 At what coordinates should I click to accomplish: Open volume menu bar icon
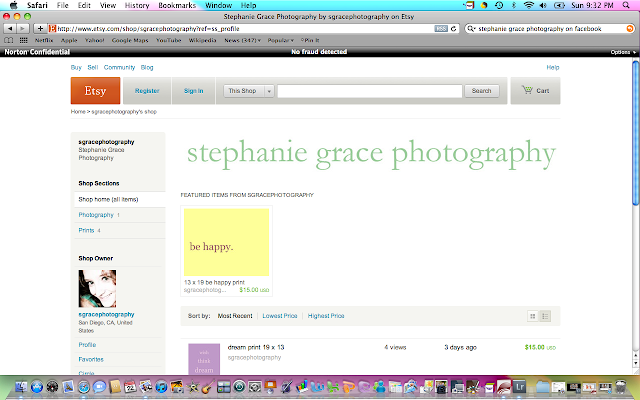click(543, 5)
